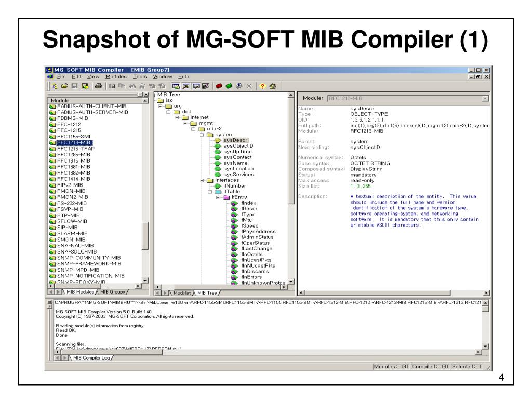Click the app icon in the menu bar
Screen dimensions: 532x399
50,77
